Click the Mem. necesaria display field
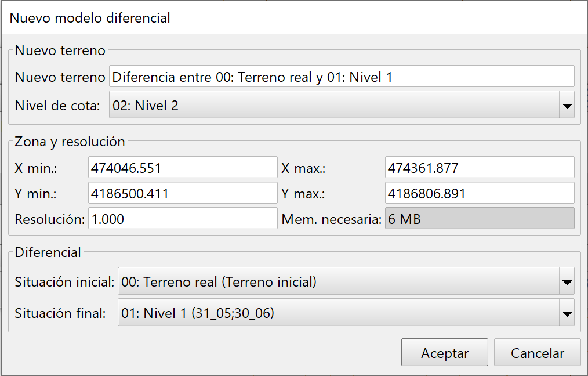Image resolution: width=588 pixels, height=376 pixels. (x=480, y=218)
